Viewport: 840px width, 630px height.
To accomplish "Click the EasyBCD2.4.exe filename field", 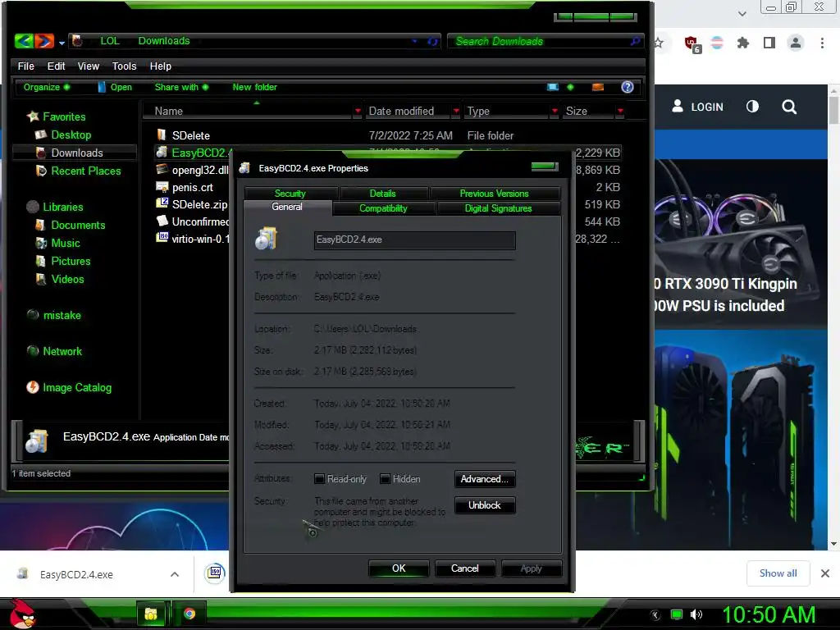I will 414,240.
